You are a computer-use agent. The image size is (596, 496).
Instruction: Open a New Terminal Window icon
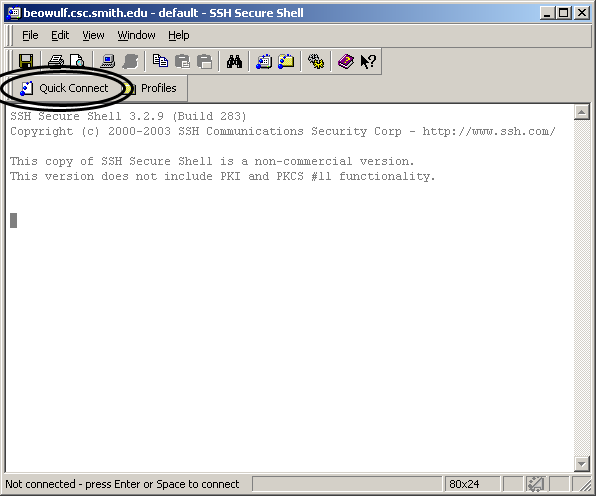coord(264,61)
